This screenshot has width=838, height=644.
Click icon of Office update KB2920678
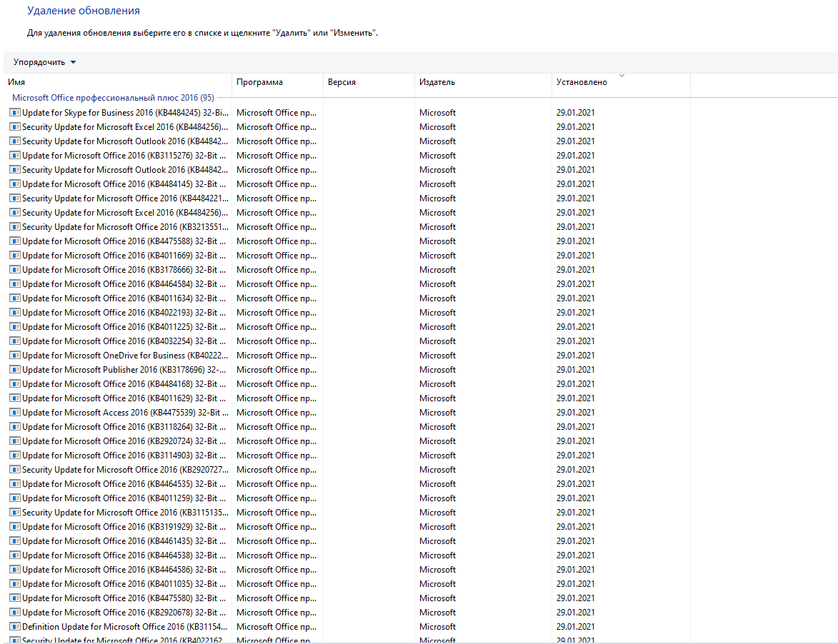15,613
